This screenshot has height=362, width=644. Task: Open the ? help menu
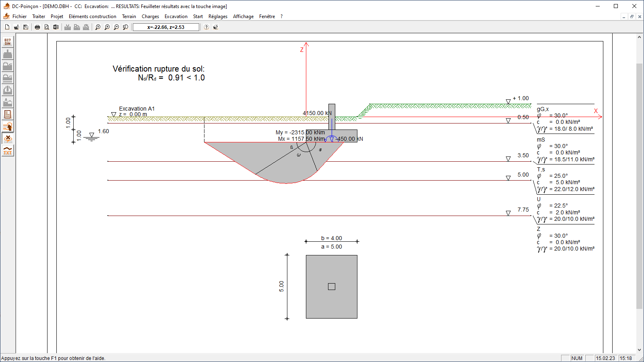click(281, 16)
